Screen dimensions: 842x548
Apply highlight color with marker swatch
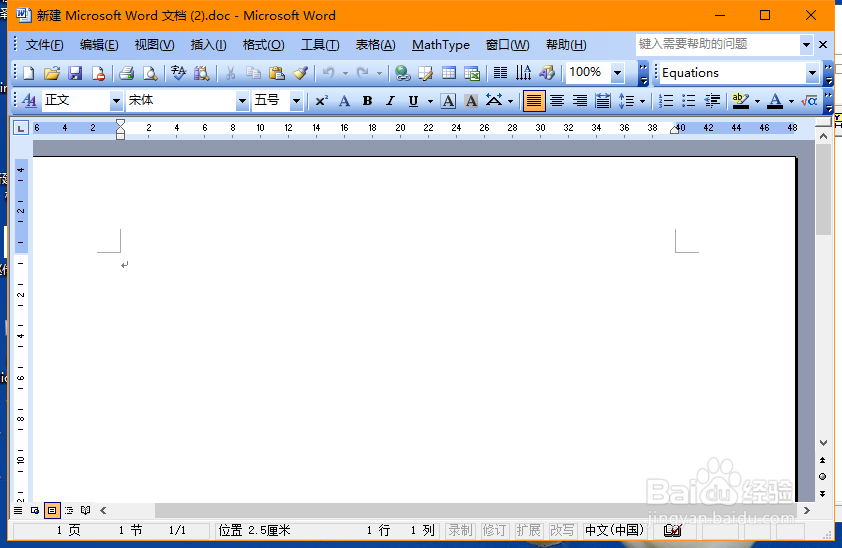pyautogui.click(x=741, y=101)
